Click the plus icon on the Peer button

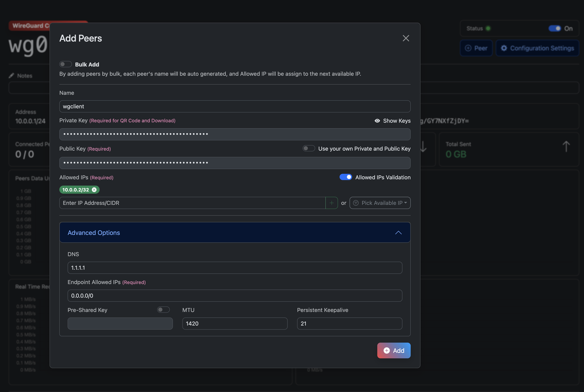point(467,47)
